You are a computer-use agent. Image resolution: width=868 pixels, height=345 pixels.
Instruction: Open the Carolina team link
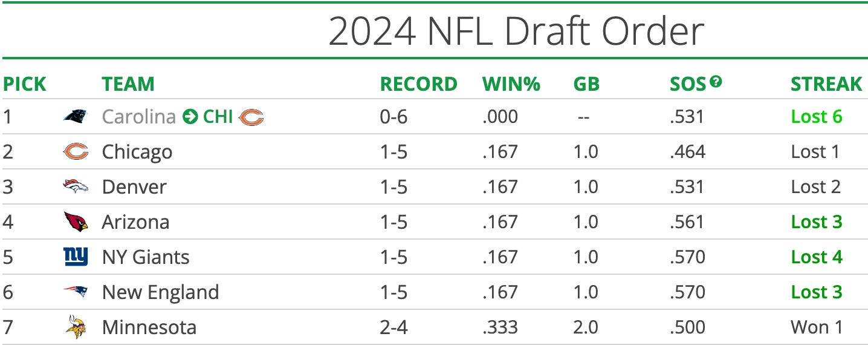pos(138,117)
